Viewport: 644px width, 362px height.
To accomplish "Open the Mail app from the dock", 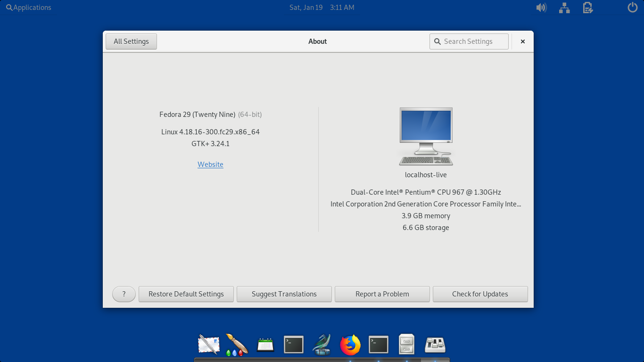I will (x=209, y=345).
